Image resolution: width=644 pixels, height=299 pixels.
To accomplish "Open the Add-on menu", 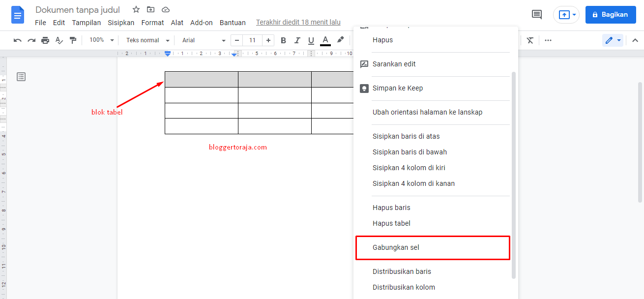I will [x=202, y=23].
